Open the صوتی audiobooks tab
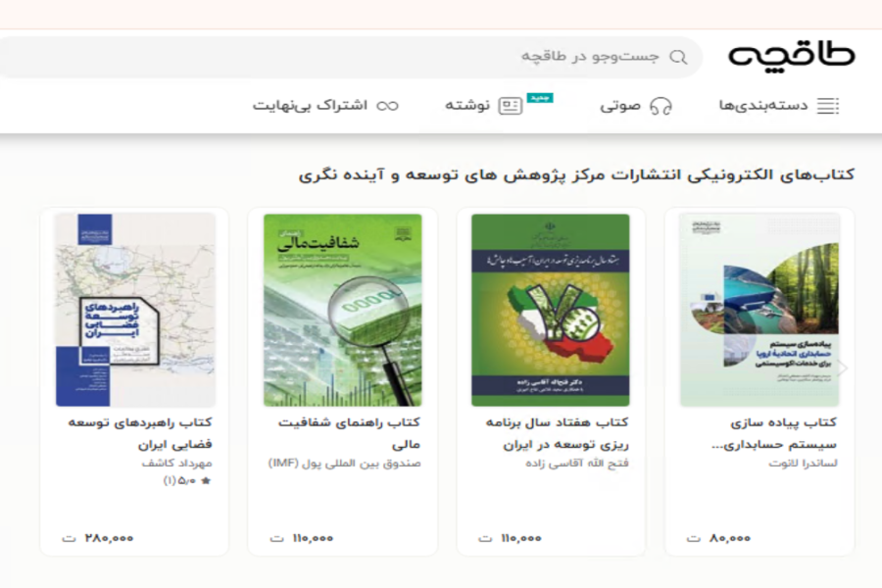 (620, 106)
